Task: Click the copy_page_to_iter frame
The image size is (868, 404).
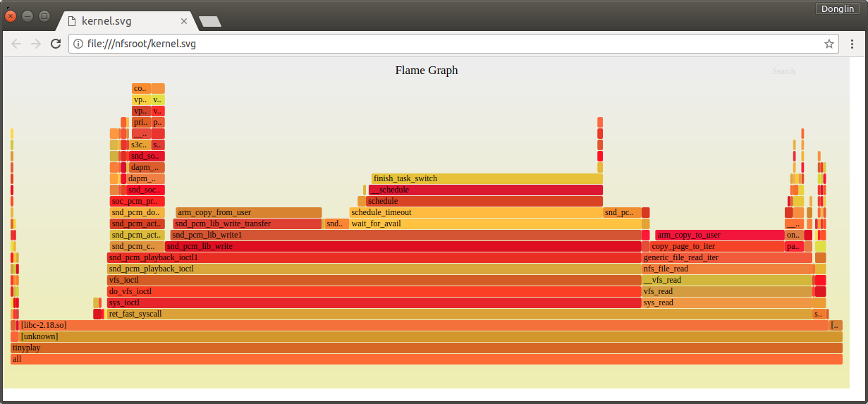Action: click(x=717, y=246)
